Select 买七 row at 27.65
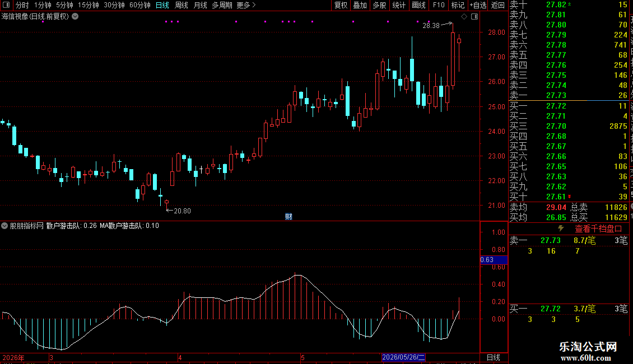This screenshot has width=633, height=364. coord(569,166)
